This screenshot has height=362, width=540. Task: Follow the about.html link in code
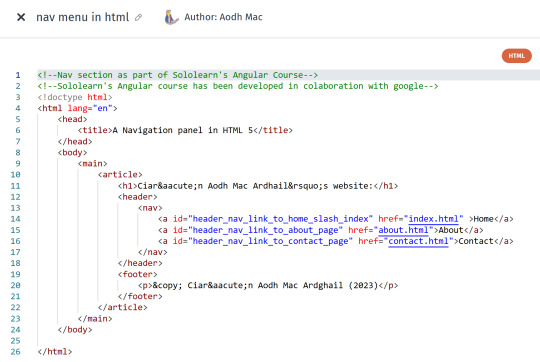[403, 230]
